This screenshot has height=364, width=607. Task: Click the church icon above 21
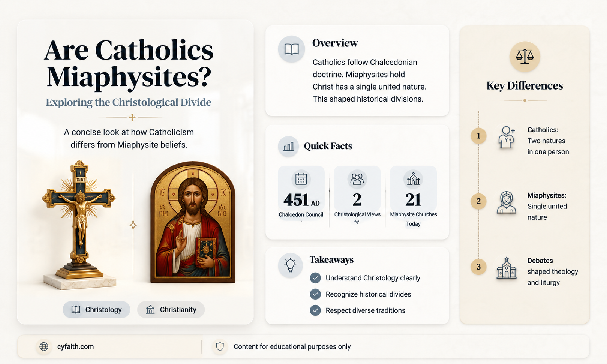click(413, 179)
